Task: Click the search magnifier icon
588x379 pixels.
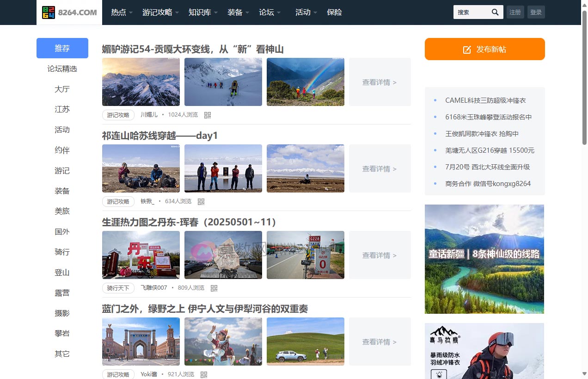Action: pyautogui.click(x=495, y=12)
